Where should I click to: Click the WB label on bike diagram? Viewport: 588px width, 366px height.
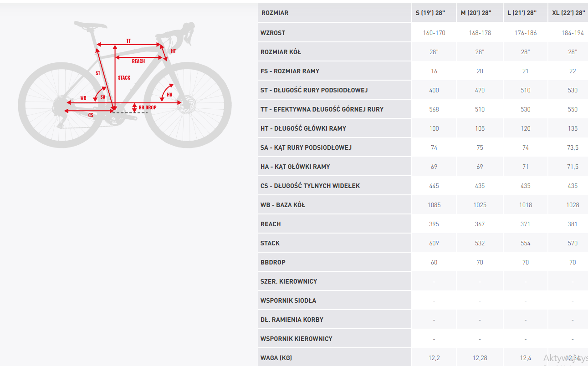click(83, 98)
